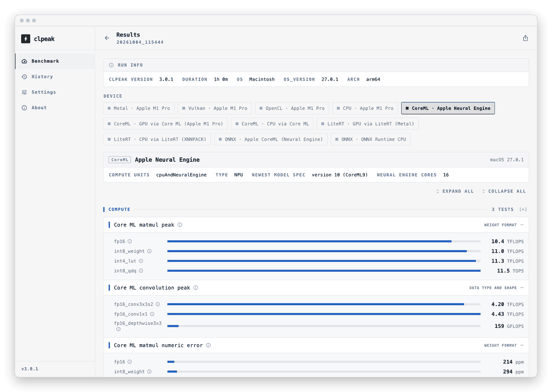Image resolution: width=552 pixels, height=392 pixels.
Task: Select LiteRT · GPU via LiteRT (Metal) device
Action: point(368,124)
